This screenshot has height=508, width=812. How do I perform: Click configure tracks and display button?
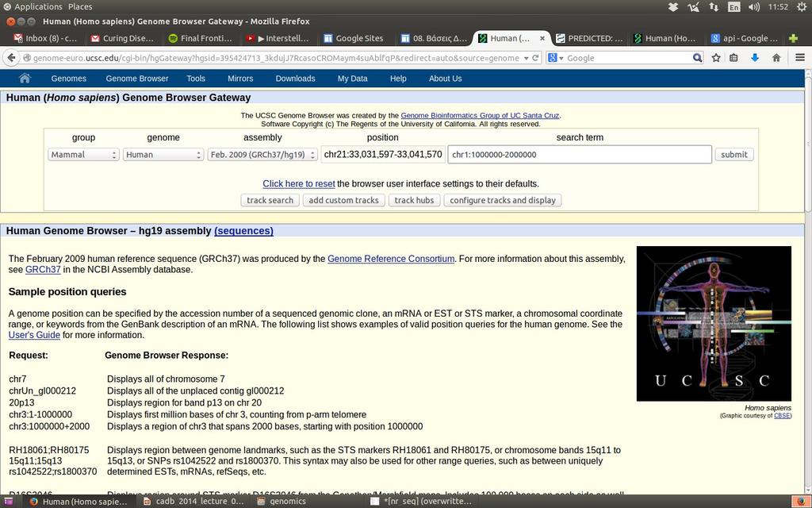(x=502, y=200)
